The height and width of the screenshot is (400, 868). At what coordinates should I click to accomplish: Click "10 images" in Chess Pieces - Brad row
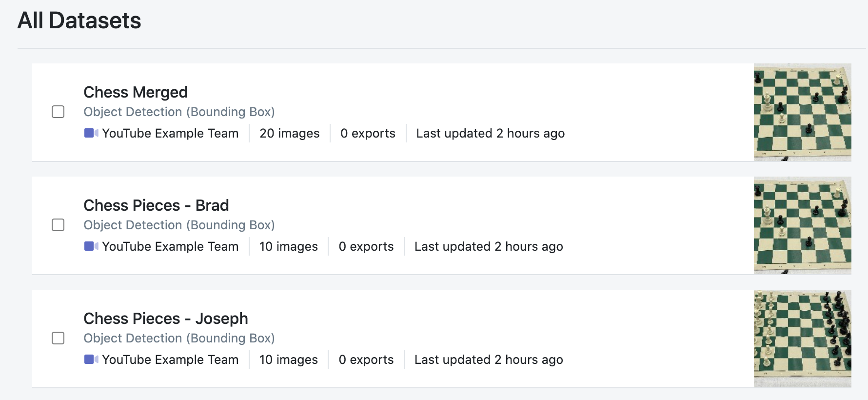coord(289,246)
